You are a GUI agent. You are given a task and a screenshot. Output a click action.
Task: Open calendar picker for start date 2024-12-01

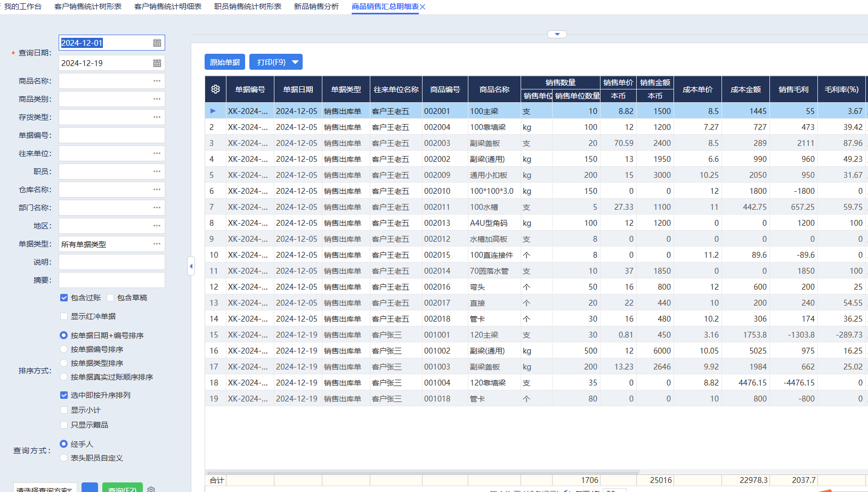[x=157, y=43]
